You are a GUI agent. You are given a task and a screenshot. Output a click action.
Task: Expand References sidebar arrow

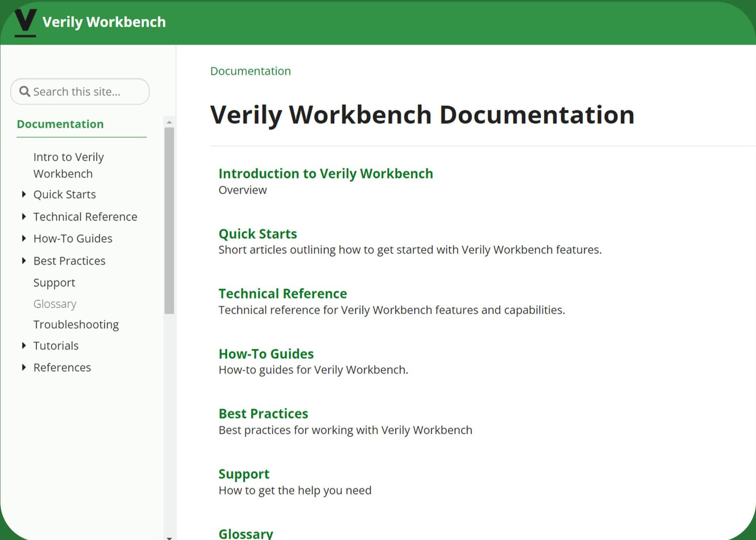[x=24, y=367]
